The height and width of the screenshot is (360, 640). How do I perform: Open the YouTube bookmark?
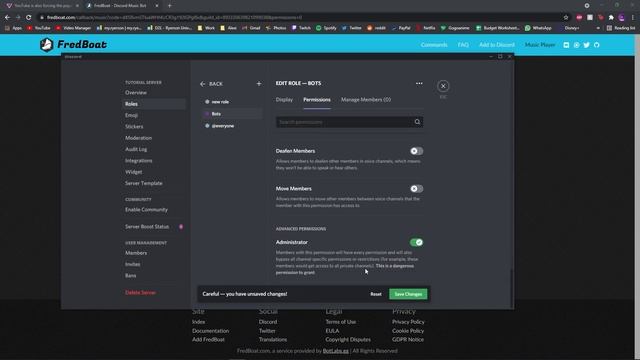click(x=39, y=28)
